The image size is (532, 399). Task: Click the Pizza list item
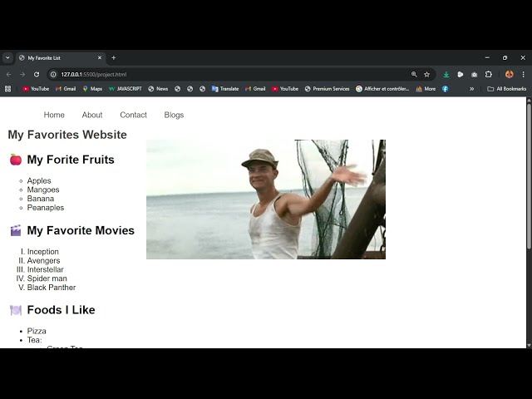click(37, 331)
